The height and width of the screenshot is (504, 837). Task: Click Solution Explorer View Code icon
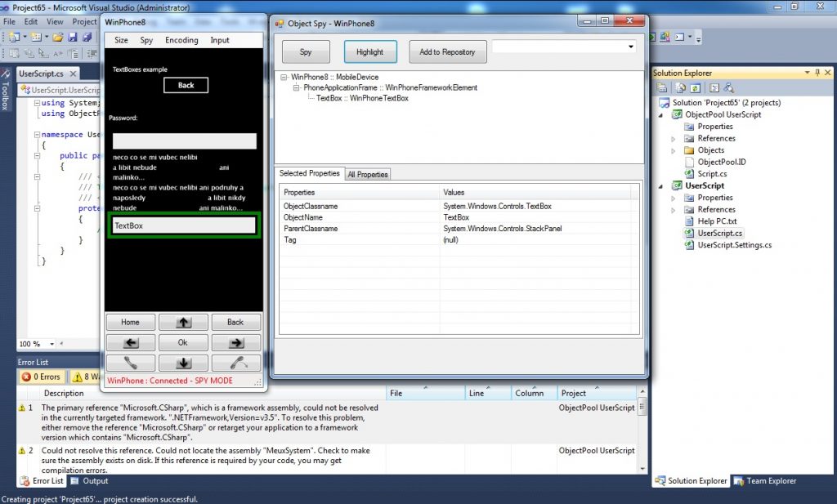pos(714,87)
